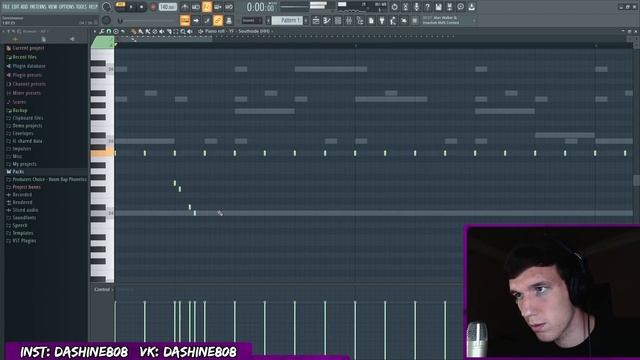This screenshot has height=360, width=640.
Task: Open the snap selector dropdown left of Pattern 1
Action: tap(251, 20)
